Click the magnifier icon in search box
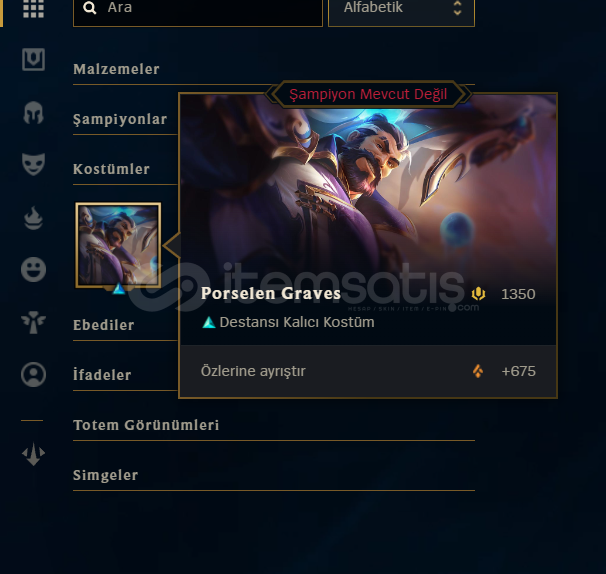606x574 pixels. point(90,8)
